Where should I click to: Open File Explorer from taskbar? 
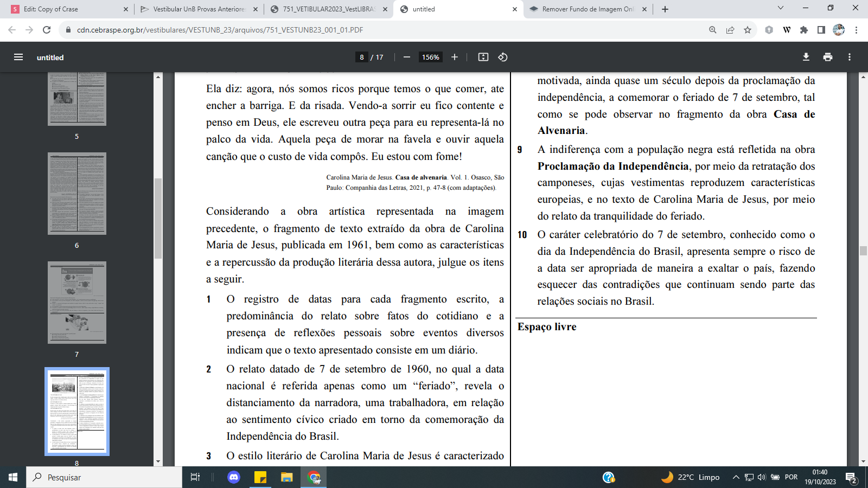pos(286,477)
